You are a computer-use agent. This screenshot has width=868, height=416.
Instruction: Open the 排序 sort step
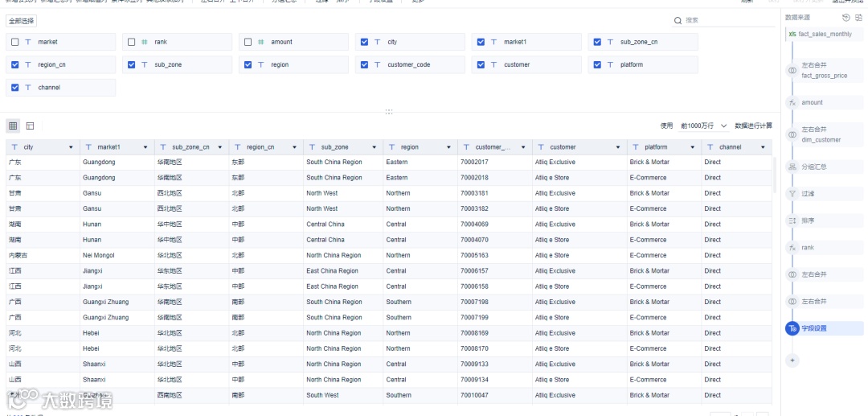click(x=825, y=220)
